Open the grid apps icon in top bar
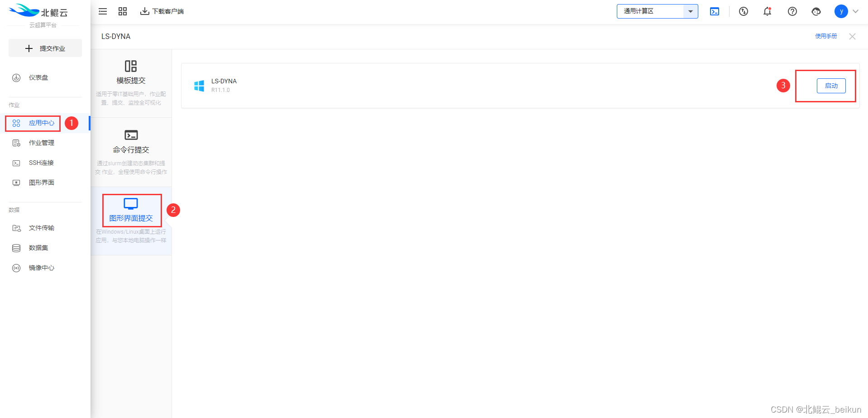The image size is (868, 418). [x=123, y=11]
